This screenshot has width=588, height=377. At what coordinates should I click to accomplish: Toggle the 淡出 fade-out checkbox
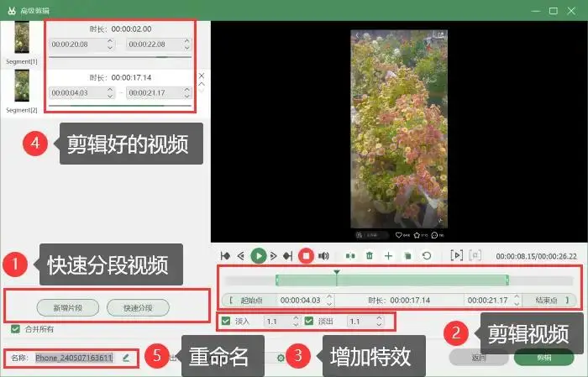tap(309, 321)
